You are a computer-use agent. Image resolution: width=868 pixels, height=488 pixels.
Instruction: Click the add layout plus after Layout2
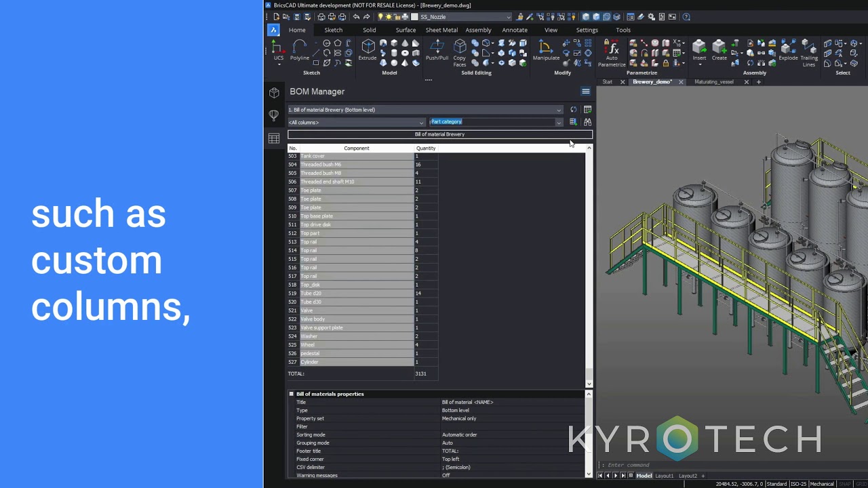click(703, 476)
